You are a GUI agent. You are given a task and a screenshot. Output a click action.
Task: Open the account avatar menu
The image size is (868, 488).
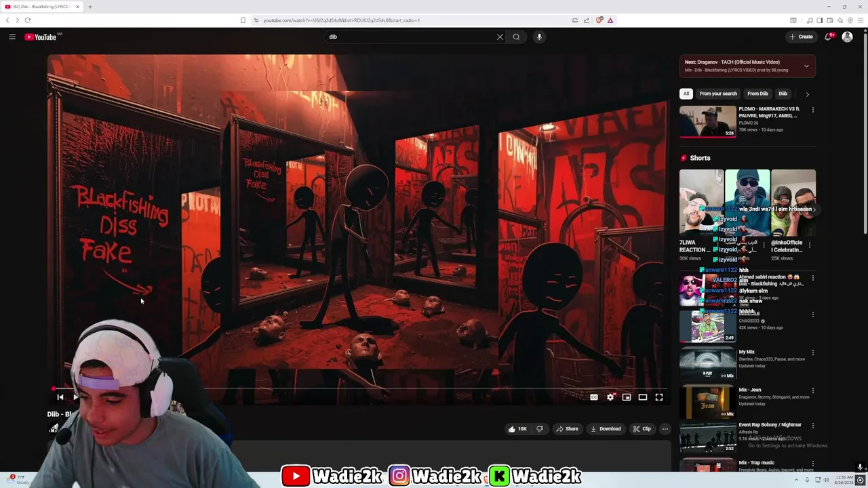(x=847, y=37)
